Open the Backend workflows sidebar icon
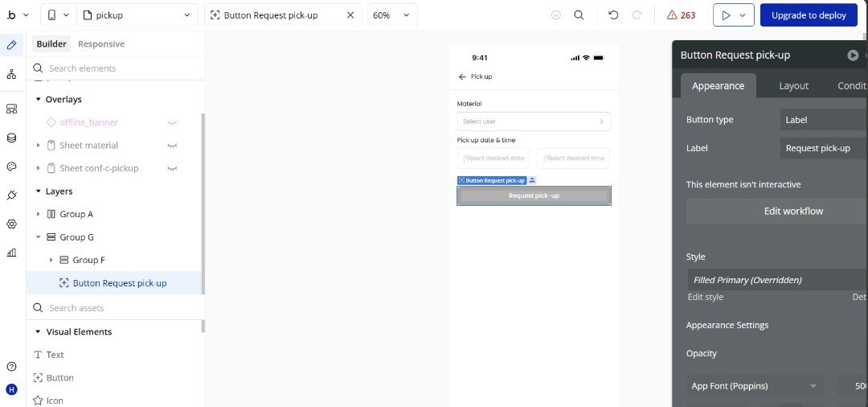The height and width of the screenshot is (407, 868). (11, 109)
